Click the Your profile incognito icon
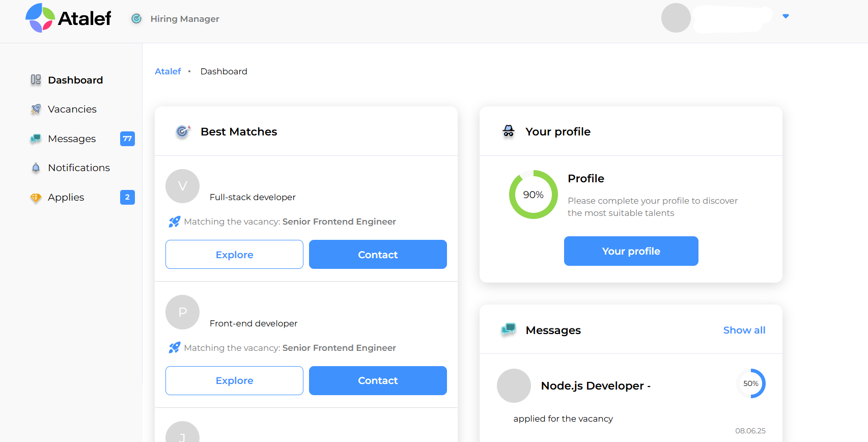Image resolution: width=868 pixels, height=442 pixels. [x=509, y=131]
